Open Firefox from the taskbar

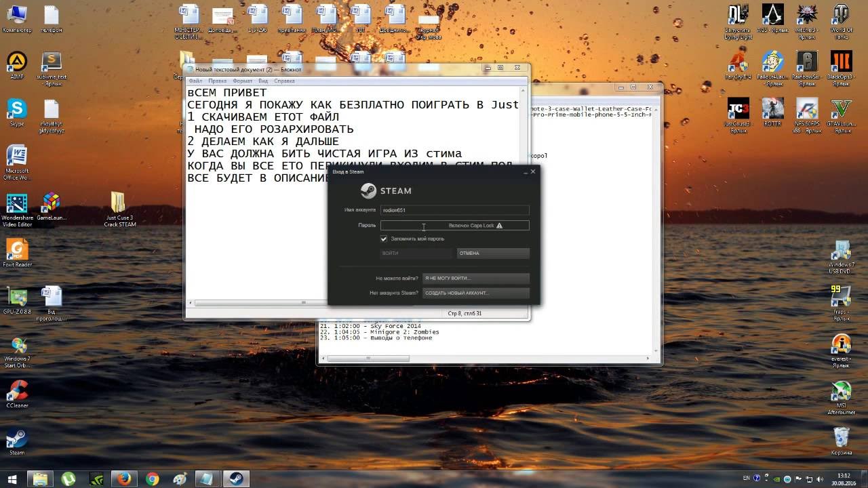point(124,479)
